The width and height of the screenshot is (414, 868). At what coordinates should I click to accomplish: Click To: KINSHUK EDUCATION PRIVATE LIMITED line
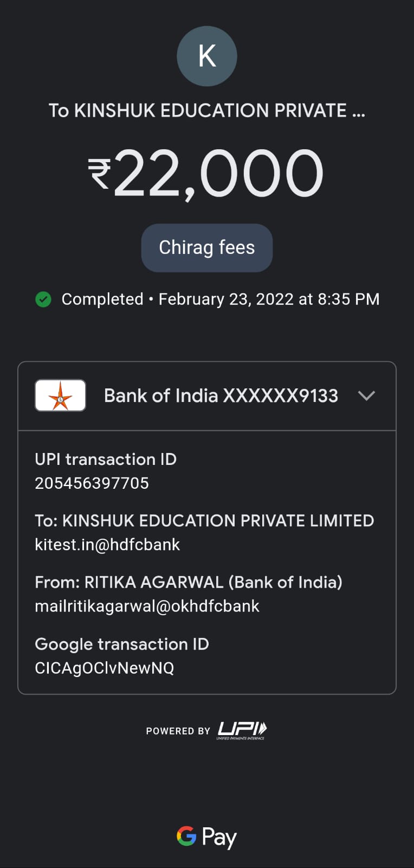[204, 521]
